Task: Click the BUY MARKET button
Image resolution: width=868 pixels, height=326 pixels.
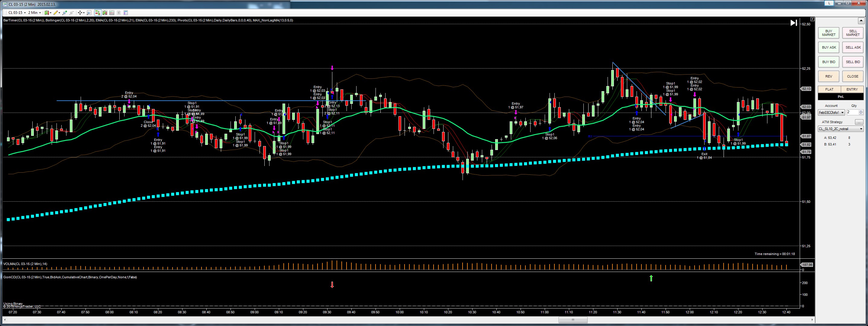Action: click(829, 33)
